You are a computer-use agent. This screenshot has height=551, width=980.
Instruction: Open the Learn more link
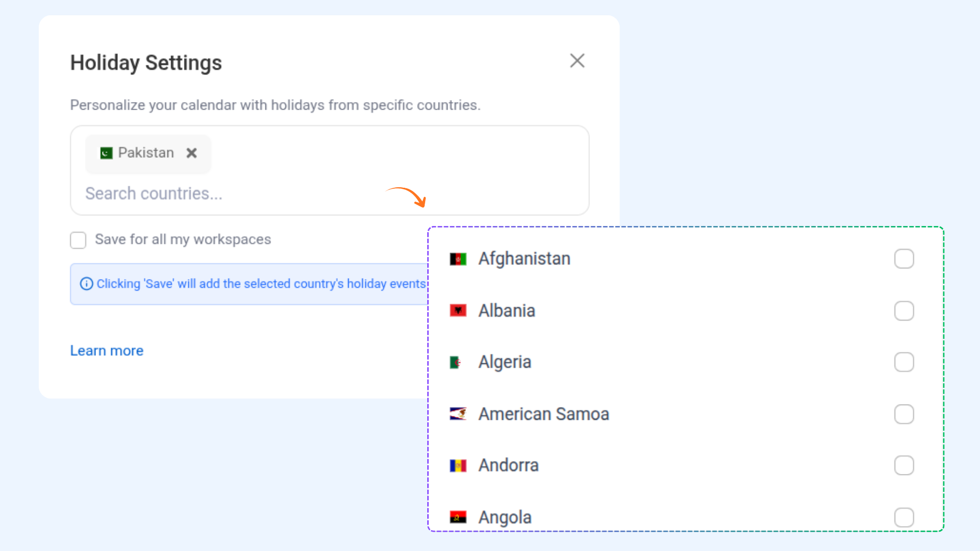point(107,351)
